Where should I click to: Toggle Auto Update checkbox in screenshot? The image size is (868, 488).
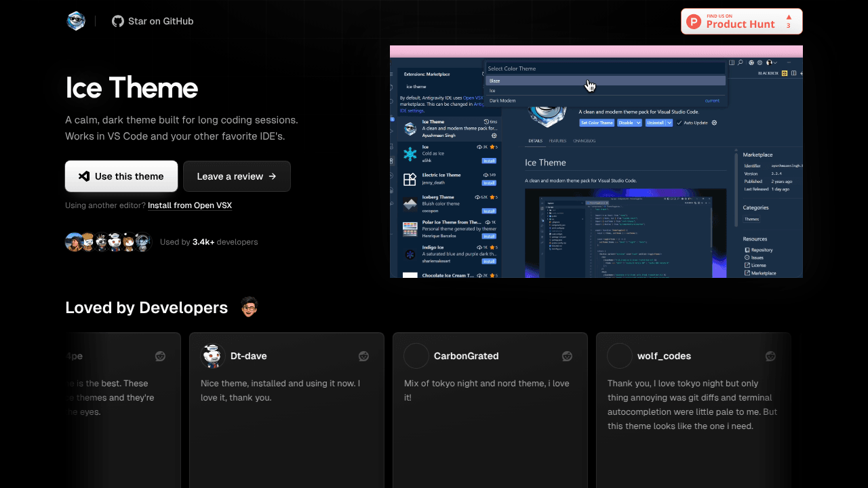(x=679, y=123)
